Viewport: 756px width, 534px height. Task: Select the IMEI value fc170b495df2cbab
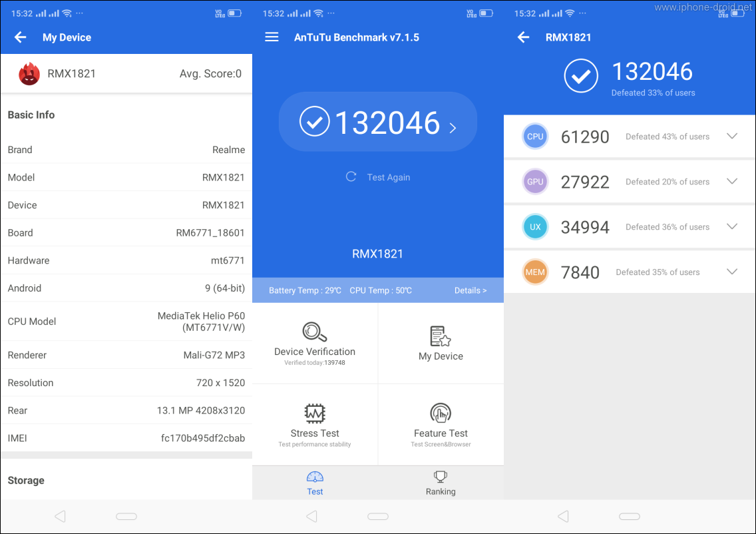(x=203, y=438)
